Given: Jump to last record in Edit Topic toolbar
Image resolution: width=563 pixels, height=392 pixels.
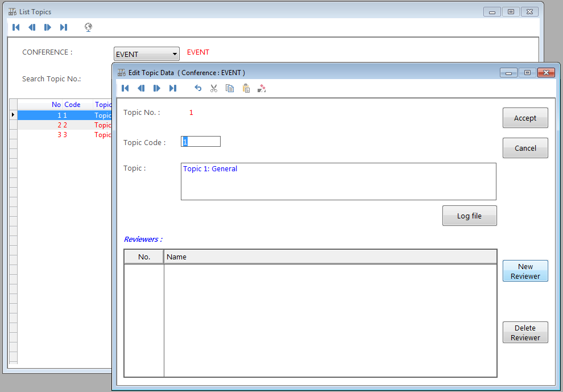Looking at the screenshot, I should 173,88.
